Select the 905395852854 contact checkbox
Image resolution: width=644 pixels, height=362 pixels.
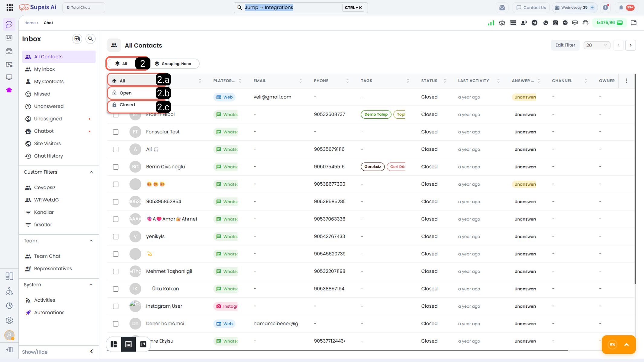tap(116, 202)
